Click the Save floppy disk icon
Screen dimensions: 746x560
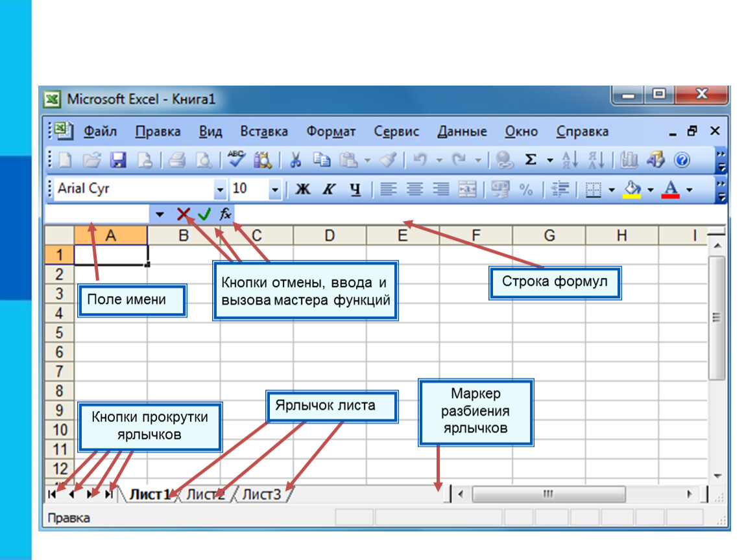(x=118, y=160)
